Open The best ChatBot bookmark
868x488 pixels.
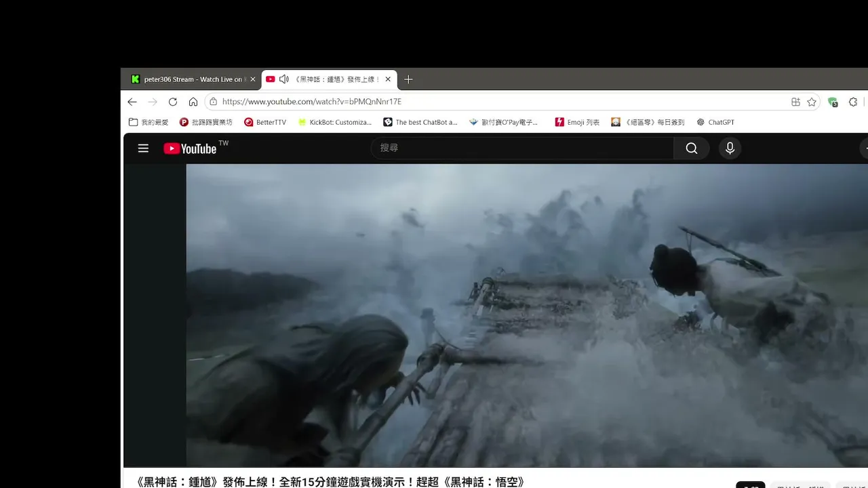pos(420,122)
